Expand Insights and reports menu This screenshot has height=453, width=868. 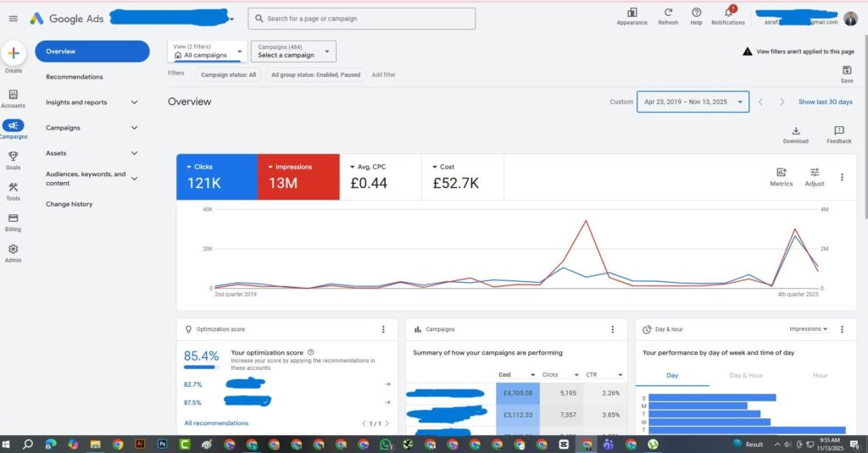pos(134,102)
